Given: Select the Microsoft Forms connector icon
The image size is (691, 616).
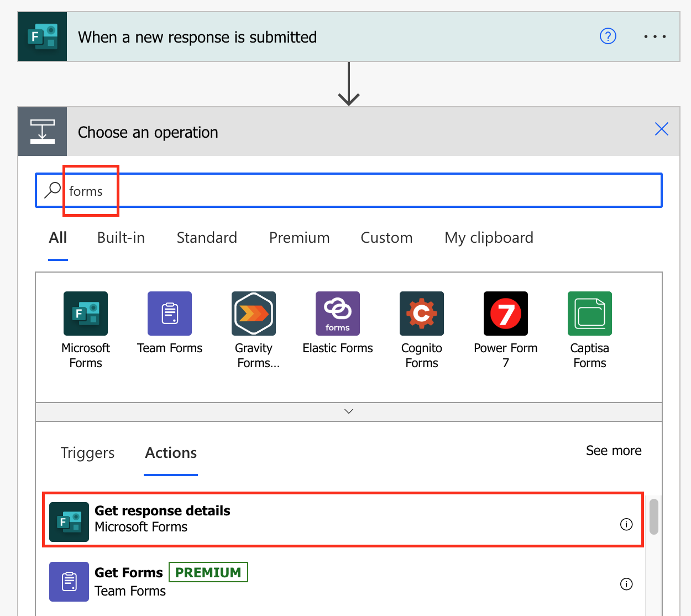Looking at the screenshot, I should [x=86, y=314].
